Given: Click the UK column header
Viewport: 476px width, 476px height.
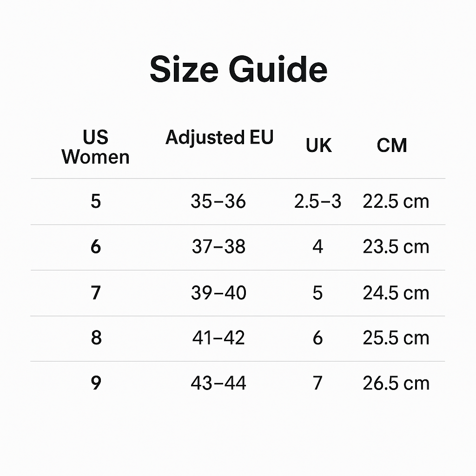Looking at the screenshot, I should point(318,145).
